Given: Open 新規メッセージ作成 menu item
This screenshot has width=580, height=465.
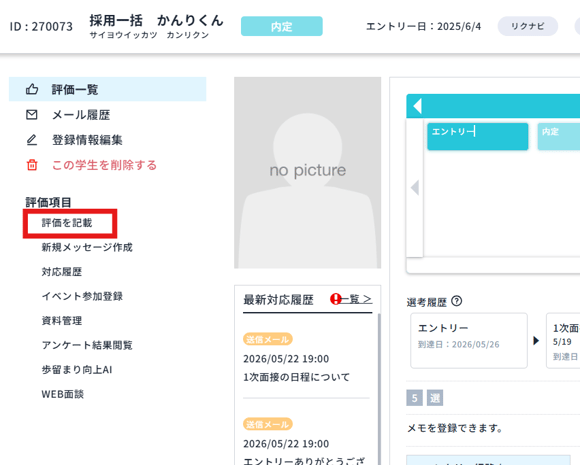Looking at the screenshot, I should tap(87, 247).
